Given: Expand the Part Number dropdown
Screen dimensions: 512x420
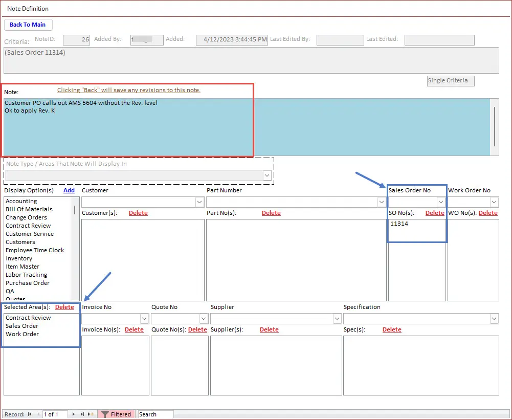Looking at the screenshot, I should coord(382,203).
